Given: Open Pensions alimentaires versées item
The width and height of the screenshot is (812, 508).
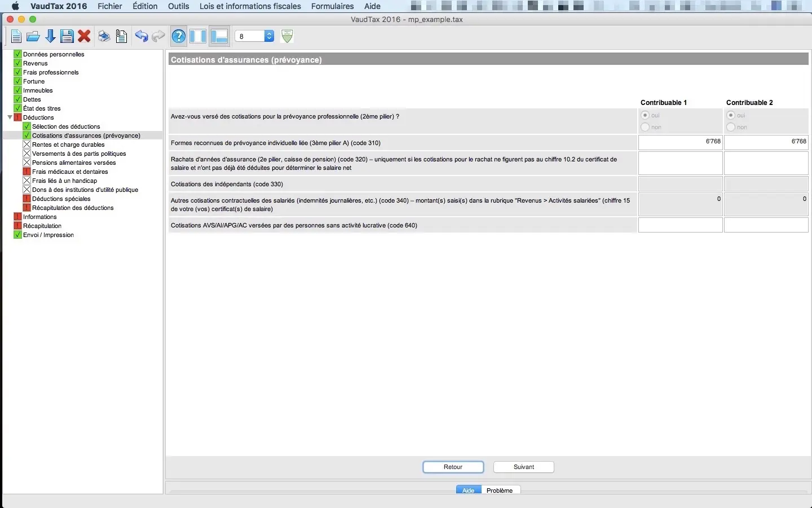Looking at the screenshot, I should [74, 163].
